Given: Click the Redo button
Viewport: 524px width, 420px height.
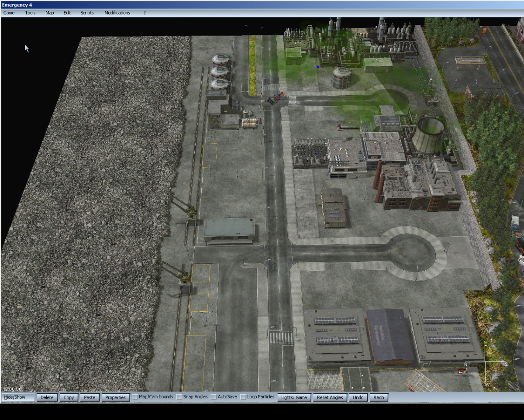Looking at the screenshot, I should coord(379,397).
